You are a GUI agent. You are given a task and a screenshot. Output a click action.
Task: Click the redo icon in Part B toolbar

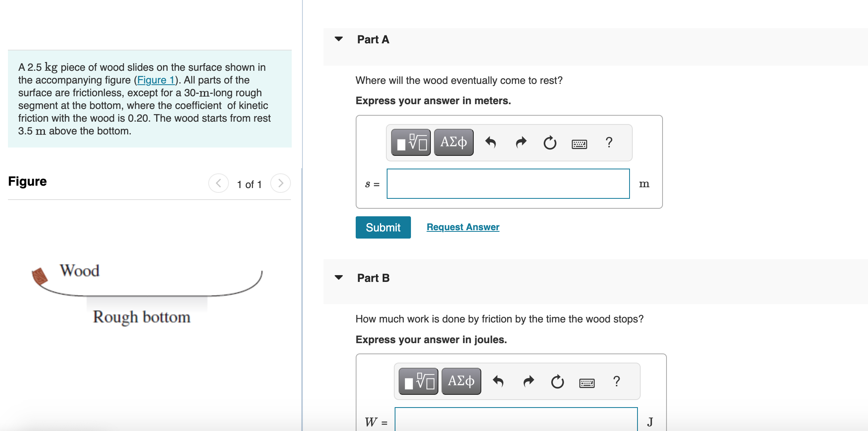coord(528,381)
